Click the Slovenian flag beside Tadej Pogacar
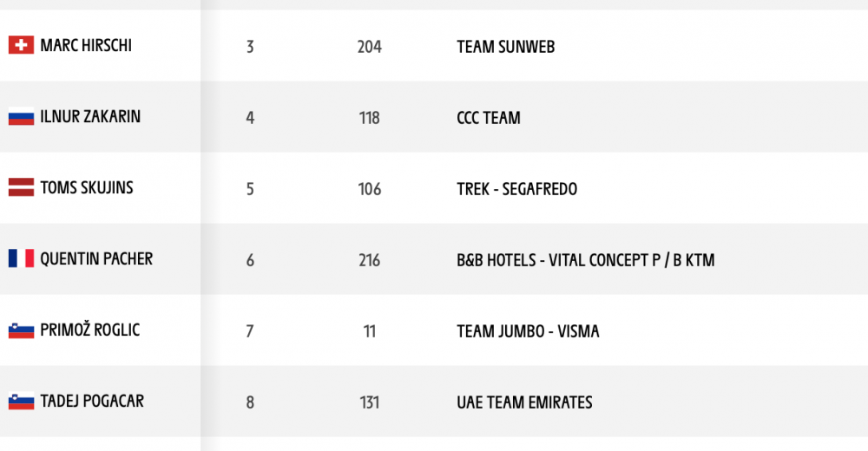 point(21,401)
